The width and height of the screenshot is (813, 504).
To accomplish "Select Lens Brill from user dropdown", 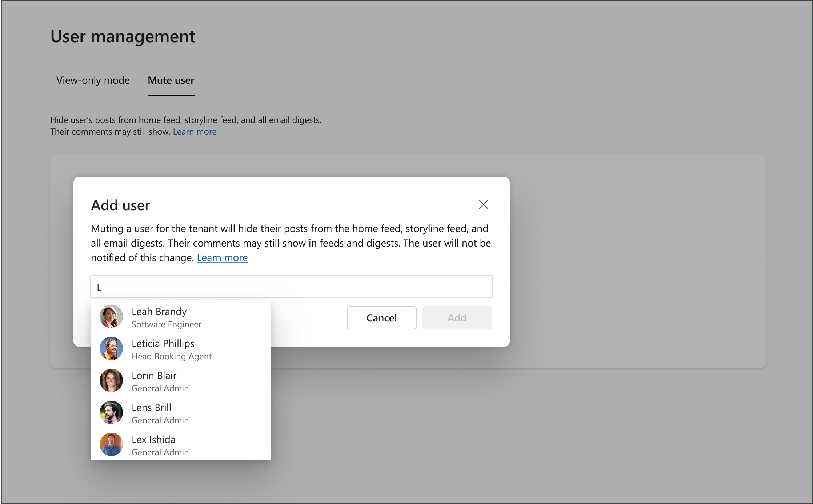I will tap(181, 413).
